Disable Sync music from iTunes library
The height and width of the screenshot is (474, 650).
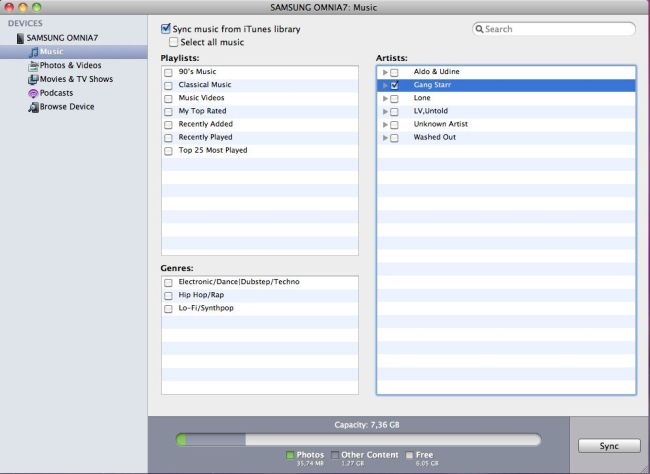click(166, 29)
